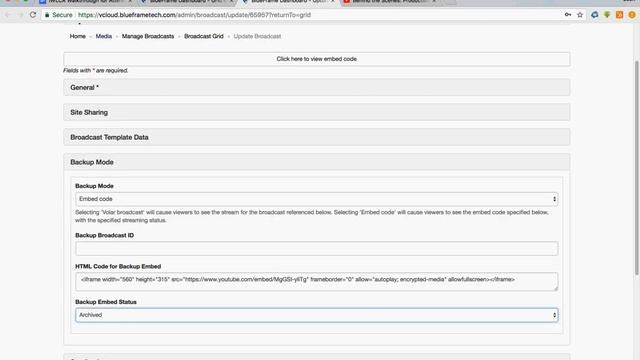The image size is (640, 360).
Task: Click the address bar URL
Action: 194,15
